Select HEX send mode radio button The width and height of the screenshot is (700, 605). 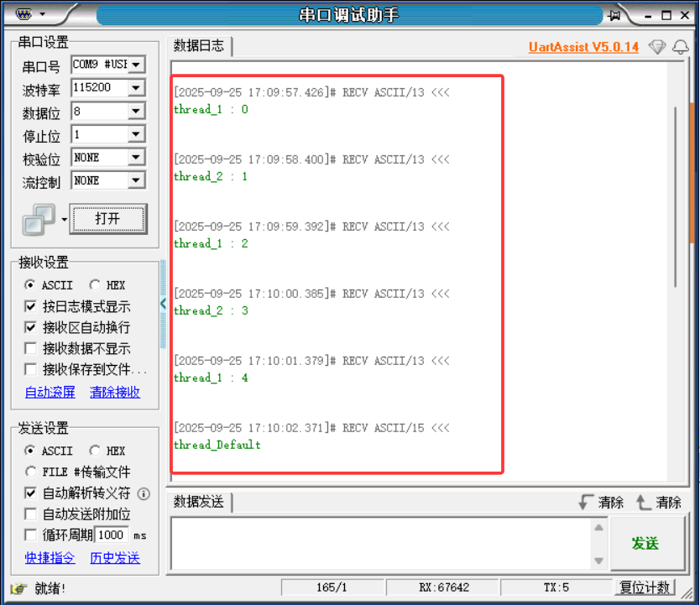pos(95,451)
